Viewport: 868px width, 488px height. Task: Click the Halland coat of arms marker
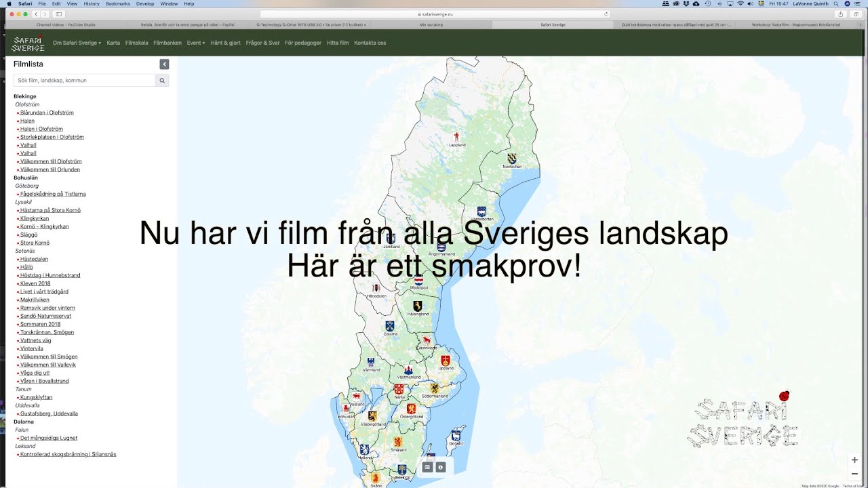[364, 449]
